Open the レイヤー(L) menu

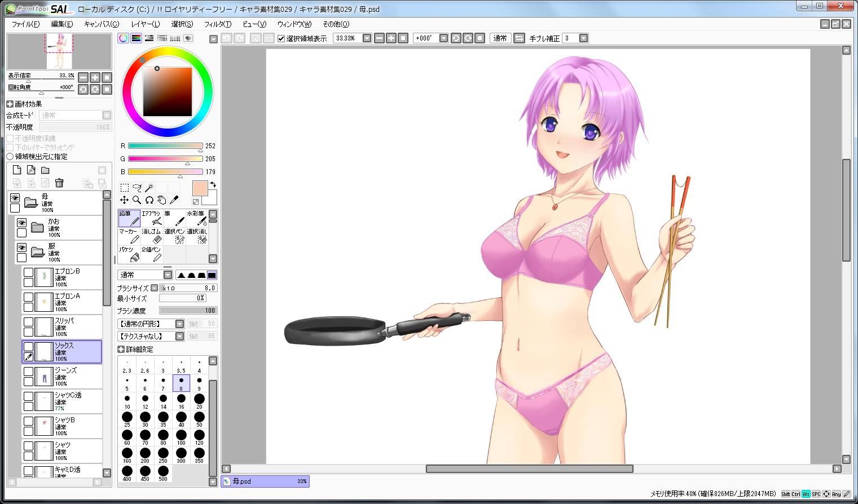pyautogui.click(x=146, y=24)
